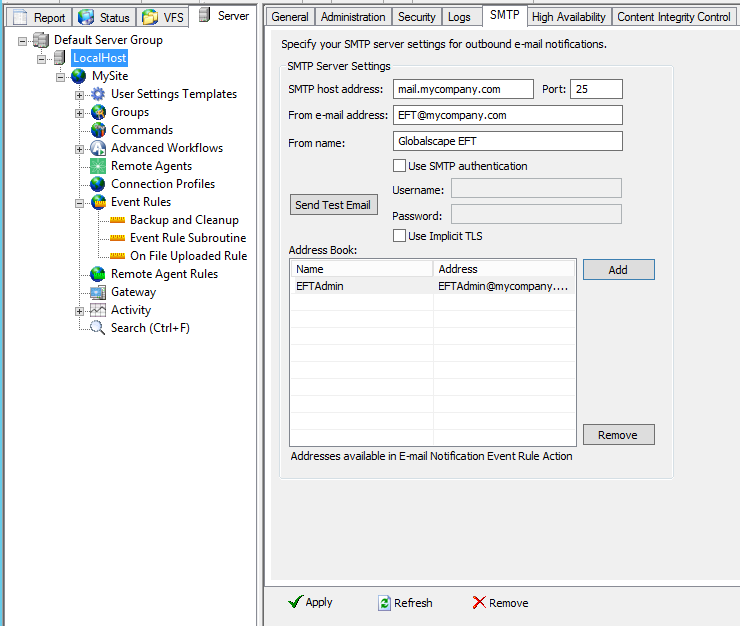This screenshot has width=740, height=626.
Task: Click the Commands icon in tree
Action: [x=98, y=130]
